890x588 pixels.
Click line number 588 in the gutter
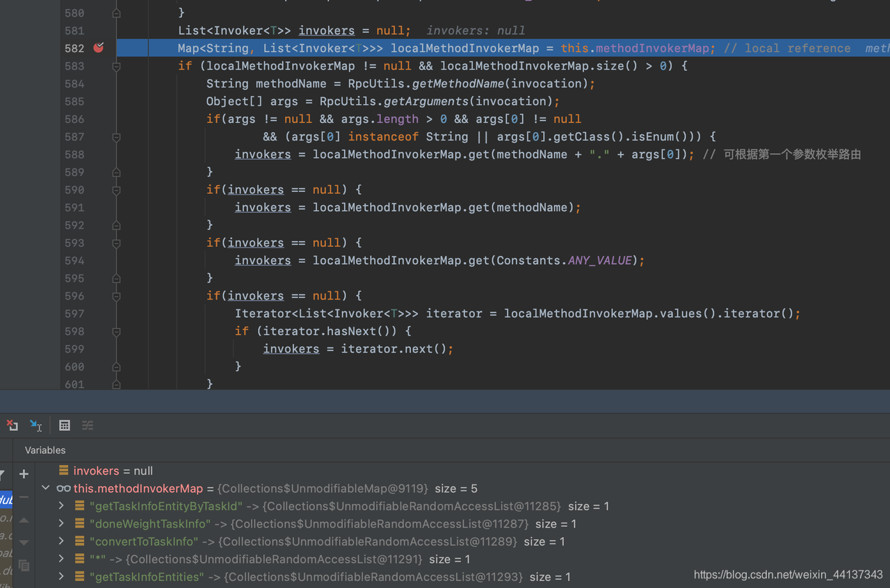pos(74,154)
